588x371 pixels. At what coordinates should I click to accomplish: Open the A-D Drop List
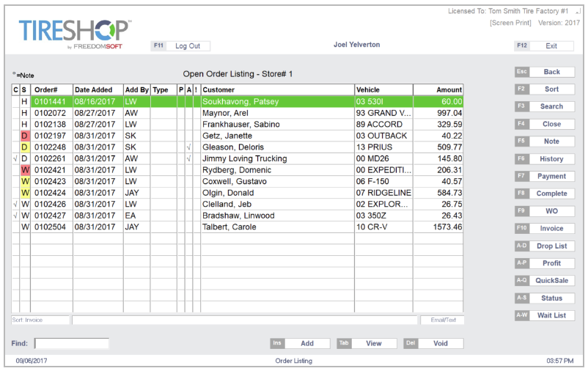(x=551, y=246)
